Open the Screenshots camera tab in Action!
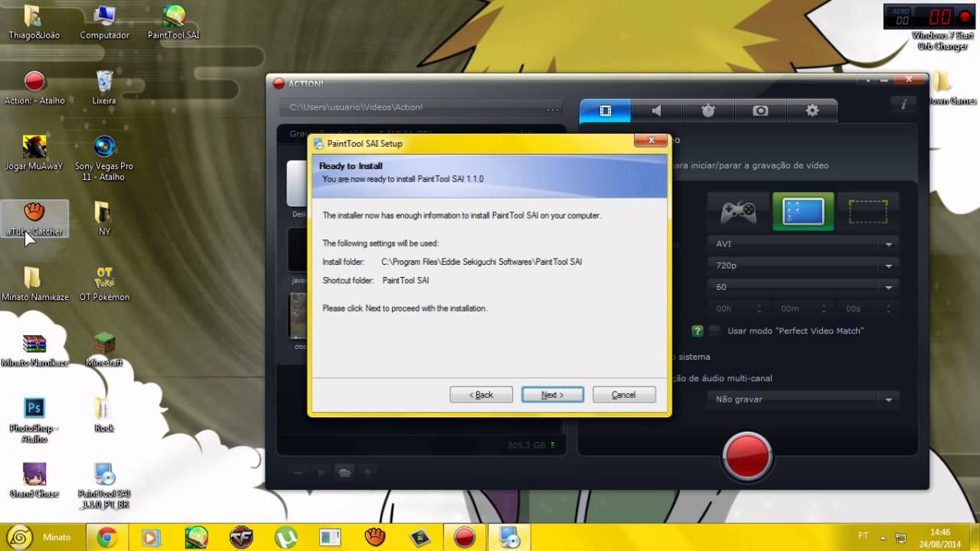 (760, 111)
